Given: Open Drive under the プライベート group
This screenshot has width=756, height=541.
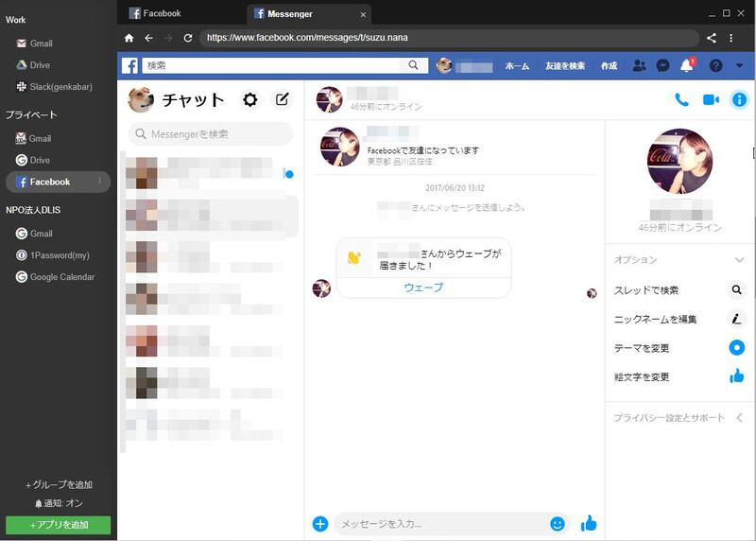Looking at the screenshot, I should [33, 160].
